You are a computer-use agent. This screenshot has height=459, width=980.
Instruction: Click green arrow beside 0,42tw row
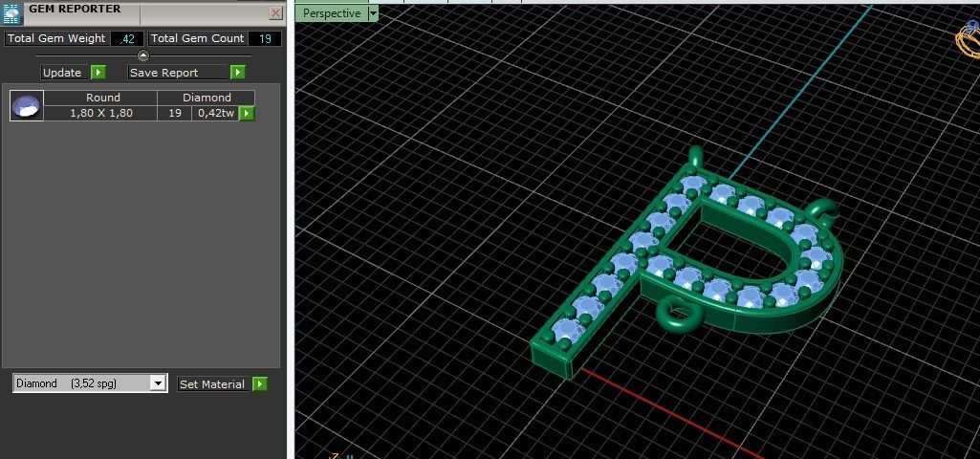(x=248, y=113)
